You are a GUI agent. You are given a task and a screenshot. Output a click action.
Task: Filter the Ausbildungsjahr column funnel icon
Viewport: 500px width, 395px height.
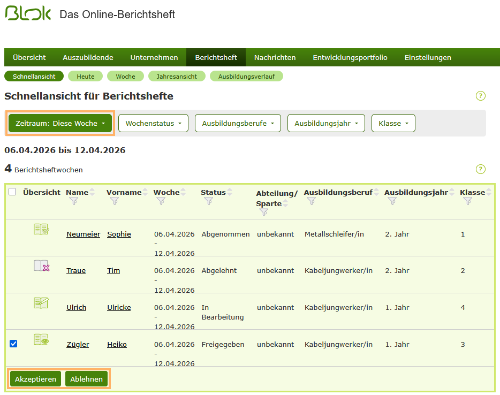(392, 201)
